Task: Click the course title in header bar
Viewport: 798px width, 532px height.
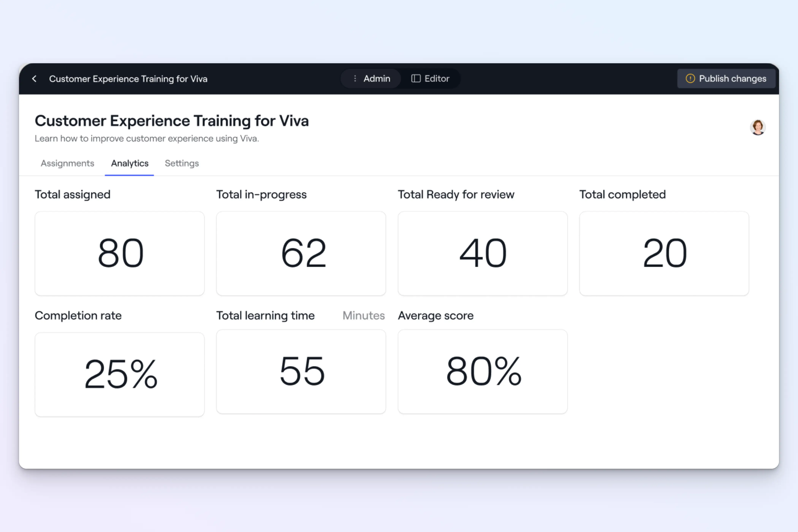Action: pos(128,79)
